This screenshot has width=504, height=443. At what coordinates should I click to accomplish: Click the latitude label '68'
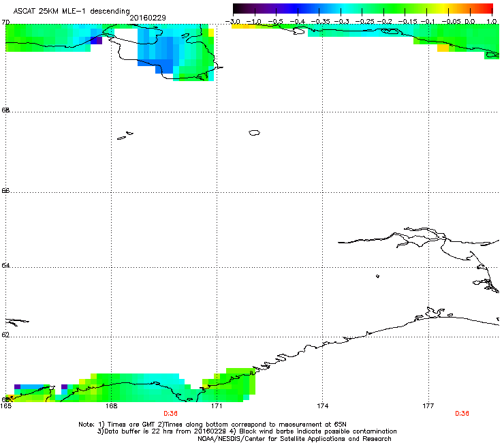coord(5,110)
